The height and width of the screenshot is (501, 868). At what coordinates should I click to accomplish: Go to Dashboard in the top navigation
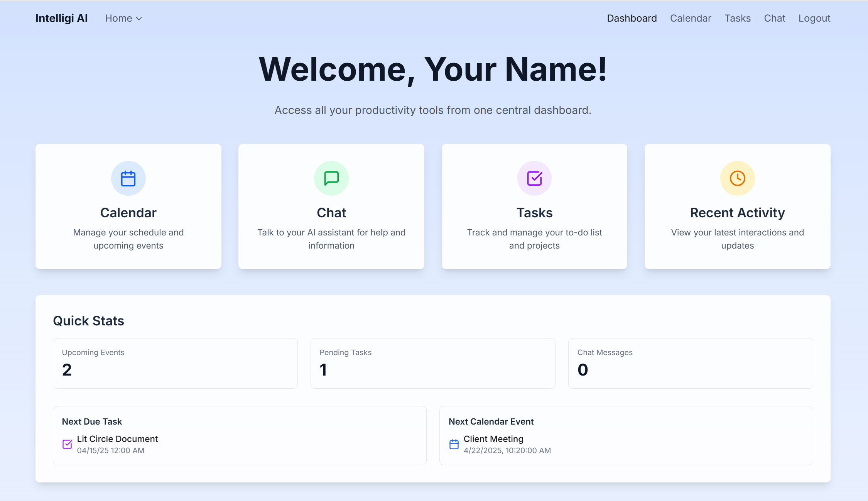632,19
